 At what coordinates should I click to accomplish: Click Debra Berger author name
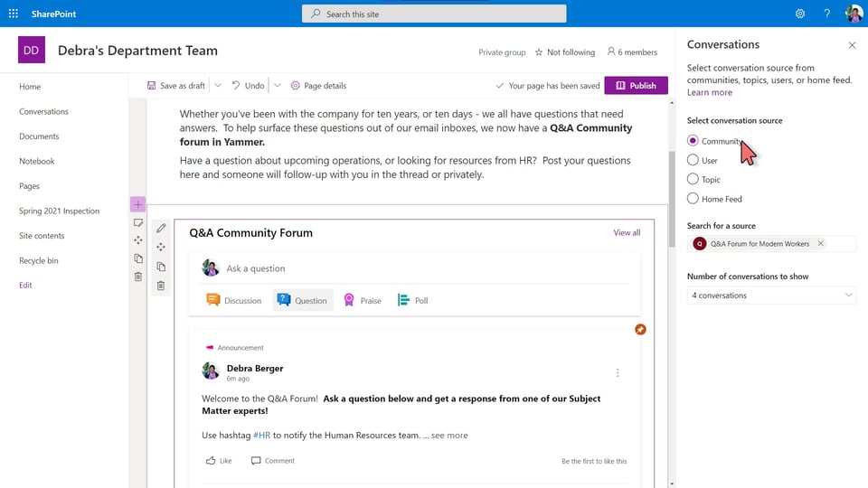pyautogui.click(x=255, y=368)
